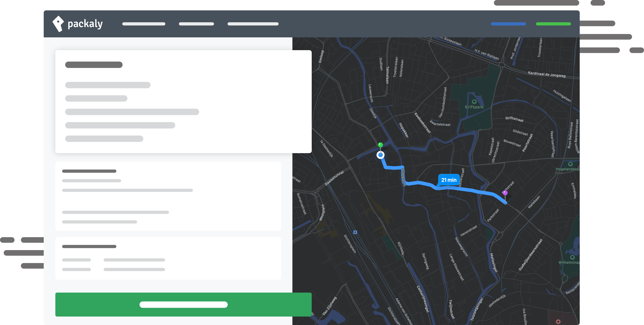The image size is (644, 325).
Task: Click the Lange Nieuwstraat street label
Action: click(457, 267)
